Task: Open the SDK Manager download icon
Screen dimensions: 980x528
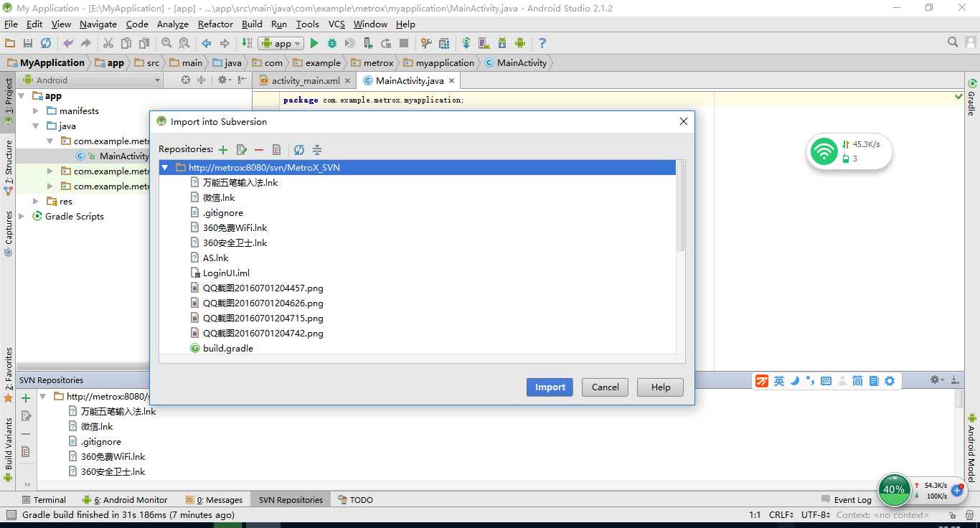Action: tap(502, 43)
